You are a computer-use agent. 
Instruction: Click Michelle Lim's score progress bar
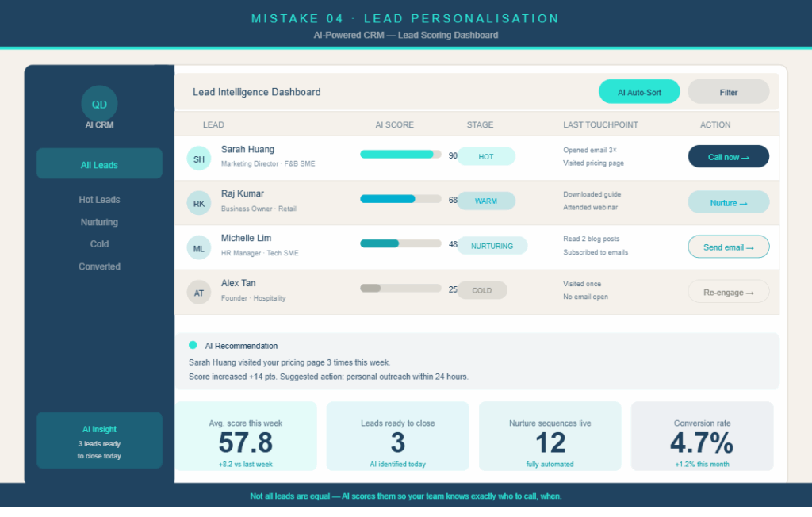coord(400,243)
